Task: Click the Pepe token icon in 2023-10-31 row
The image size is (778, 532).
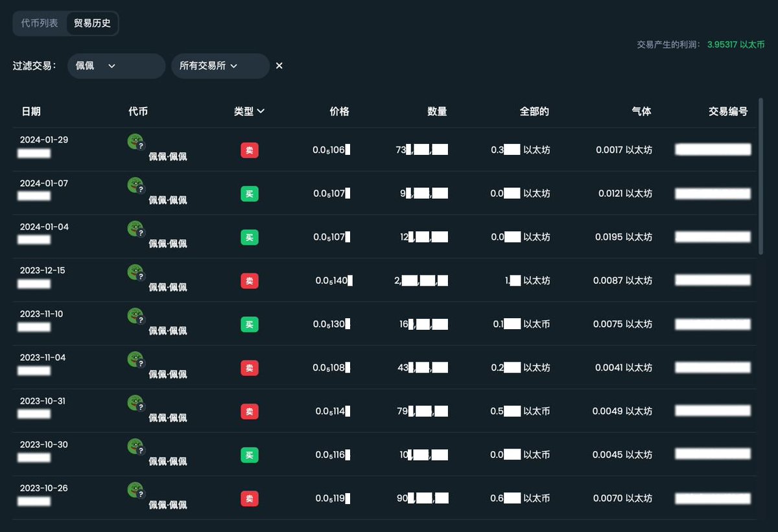Action: point(136,402)
